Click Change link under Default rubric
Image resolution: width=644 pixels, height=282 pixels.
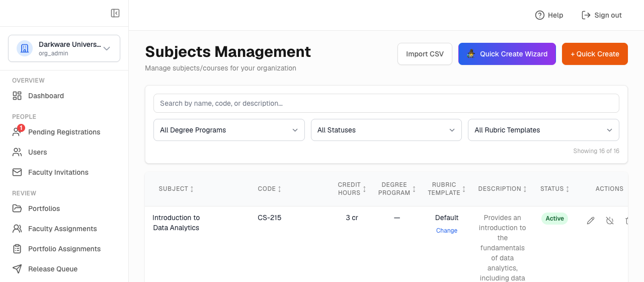447,231
